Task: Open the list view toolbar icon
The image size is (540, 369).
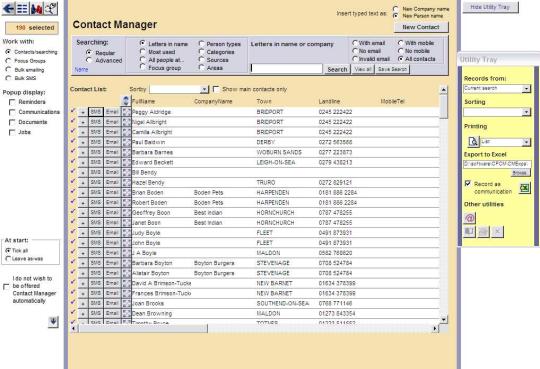Action: (22, 9)
